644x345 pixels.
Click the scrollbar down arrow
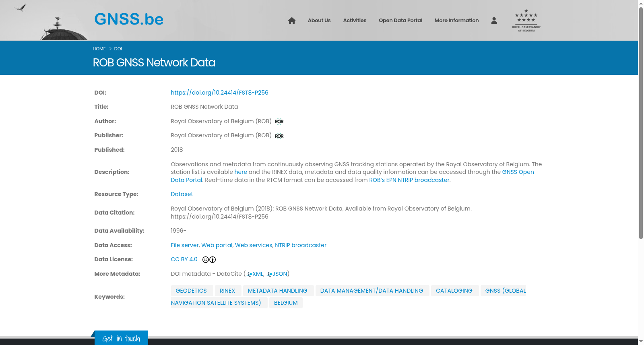641,341
